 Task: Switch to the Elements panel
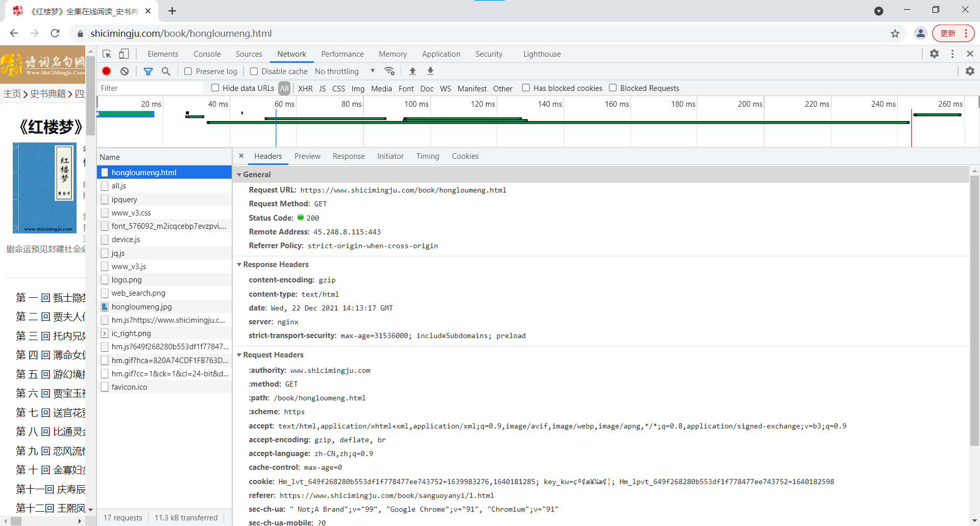pyautogui.click(x=163, y=54)
